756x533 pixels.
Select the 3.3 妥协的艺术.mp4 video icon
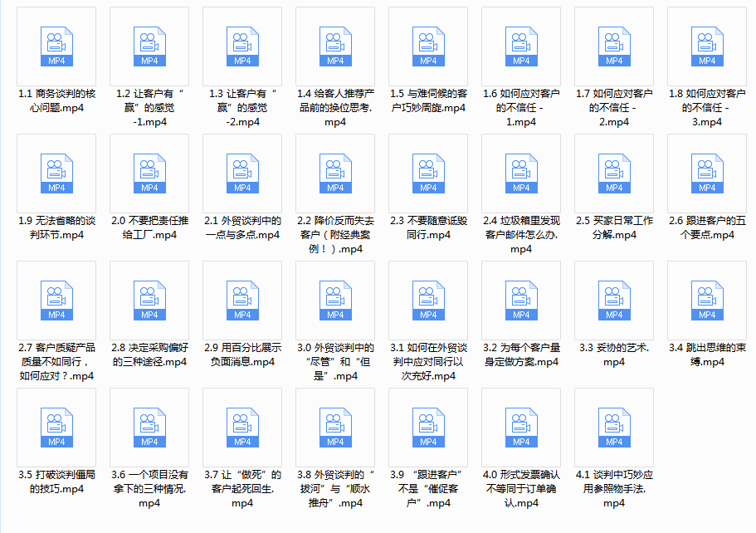click(x=614, y=301)
